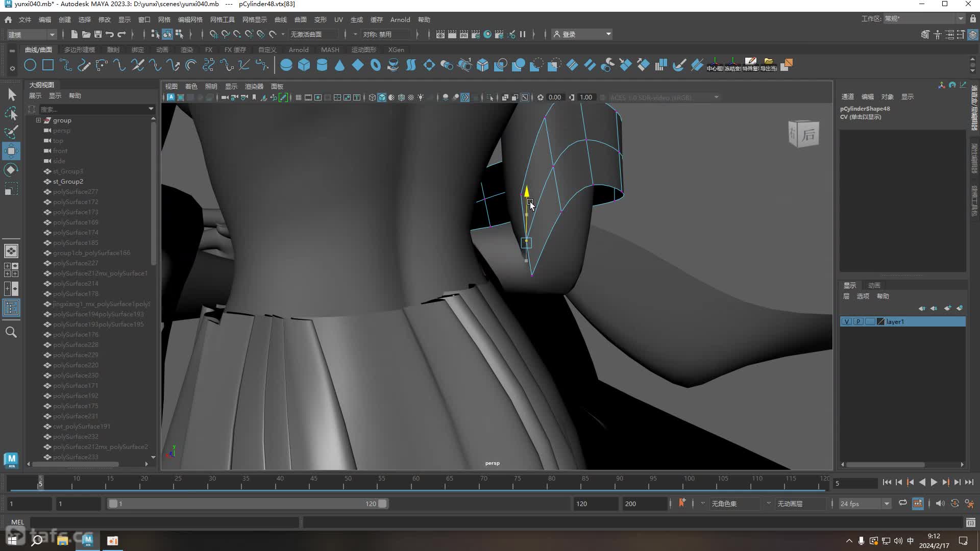Switch to the 动画 layer editor tab
The height and width of the screenshot is (551, 980).
pos(874,285)
